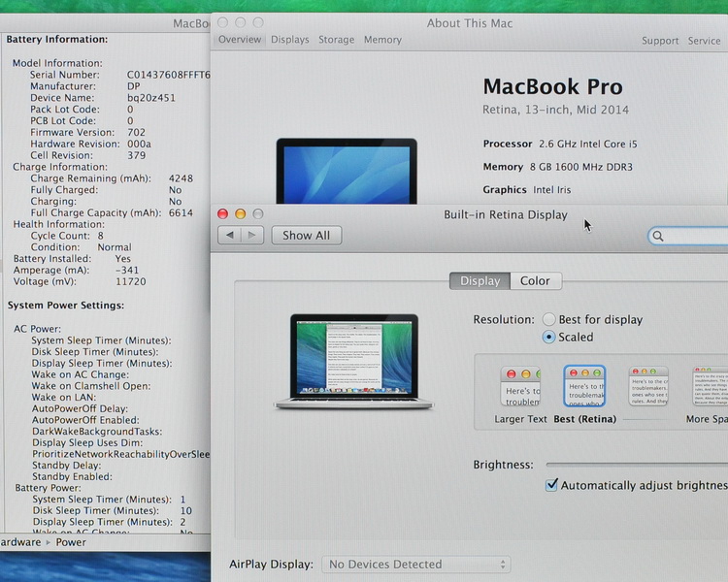This screenshot has height=582, width=728.
Task: Choose the Larger Text scaling thumbnail
Action: 520,386
